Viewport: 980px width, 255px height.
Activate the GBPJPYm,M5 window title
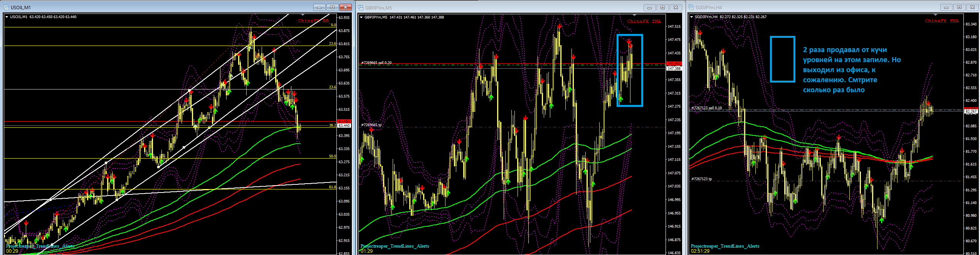pos(378,8)
